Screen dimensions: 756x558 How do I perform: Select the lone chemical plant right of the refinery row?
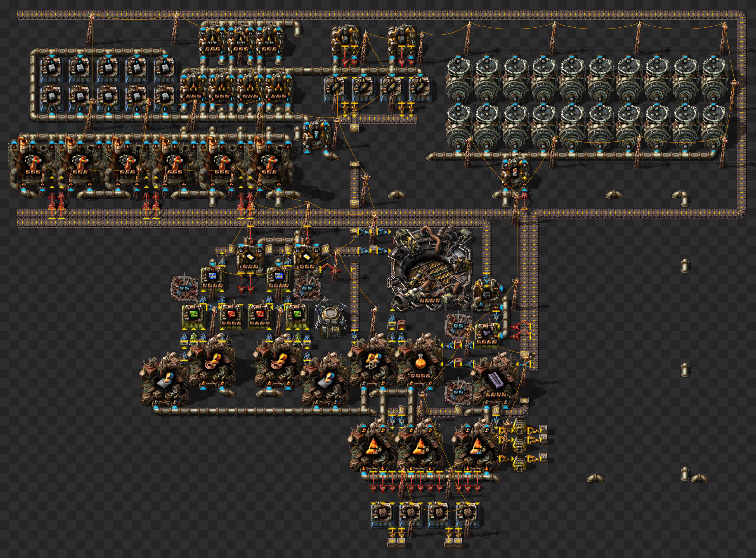(x=316, y=135)
